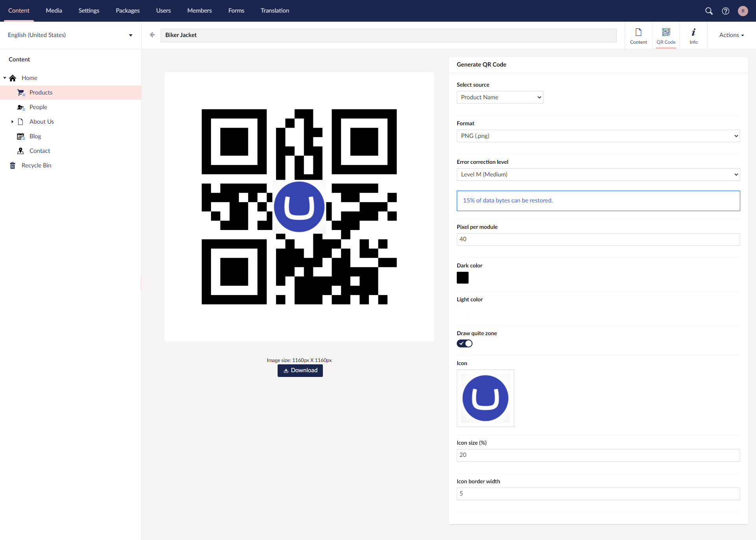Click the Biker Jacket name field
This screenshot has width=756, height=540.
[388, 35]
